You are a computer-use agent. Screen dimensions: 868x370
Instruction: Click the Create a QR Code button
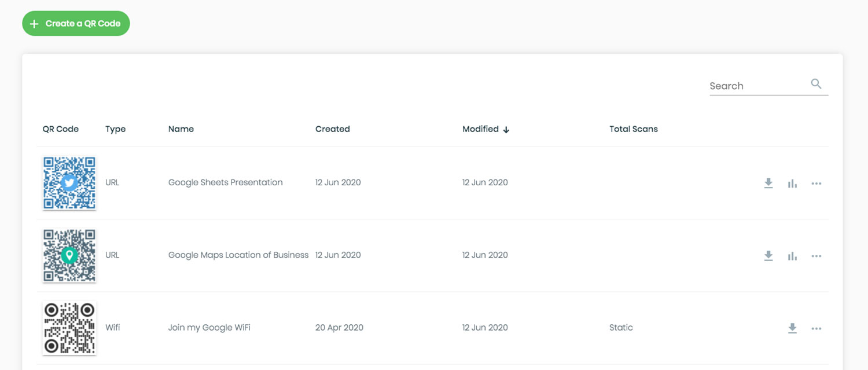point(76,24)
